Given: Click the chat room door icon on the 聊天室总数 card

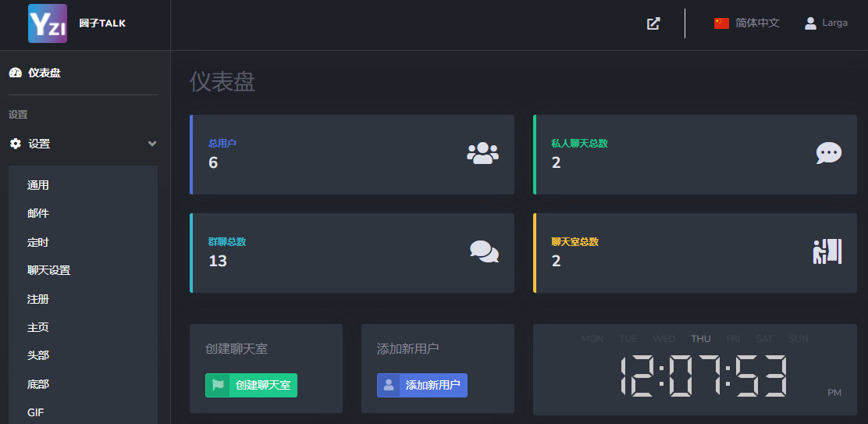Looking at the screenshot, I should [x=827, y=251].
